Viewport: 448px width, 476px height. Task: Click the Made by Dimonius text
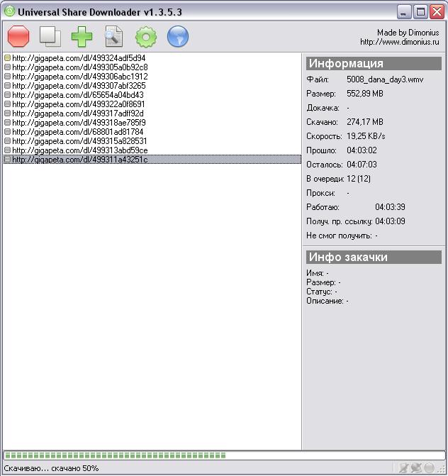pos(408,33)
